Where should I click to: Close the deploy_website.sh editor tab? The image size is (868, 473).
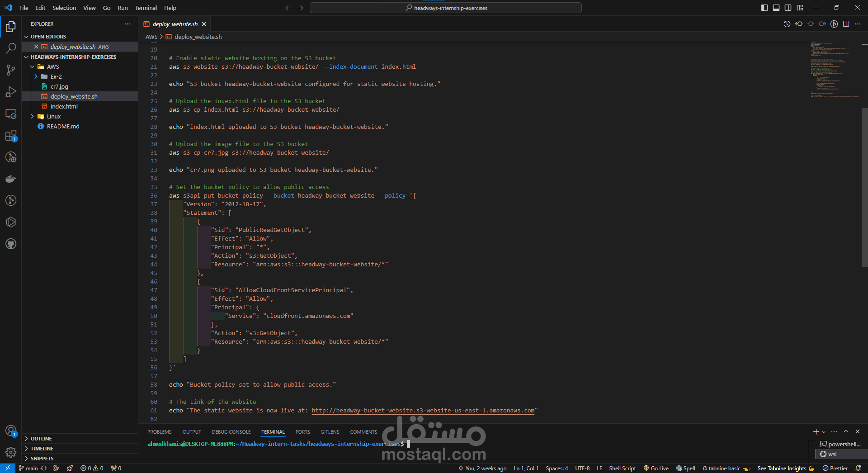[204, 24]
